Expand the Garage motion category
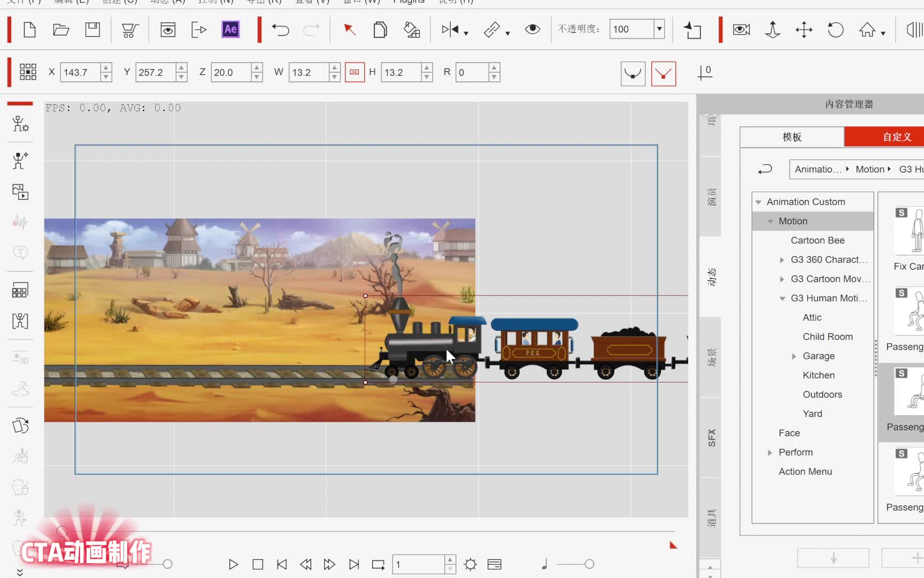 point(794,356)
